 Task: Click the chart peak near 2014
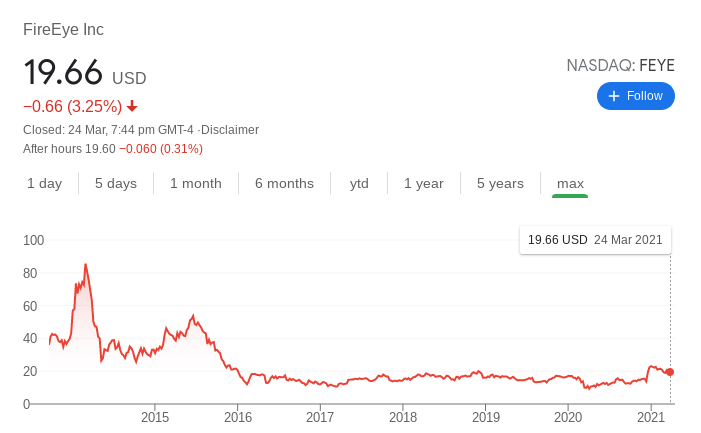[86, 265]
